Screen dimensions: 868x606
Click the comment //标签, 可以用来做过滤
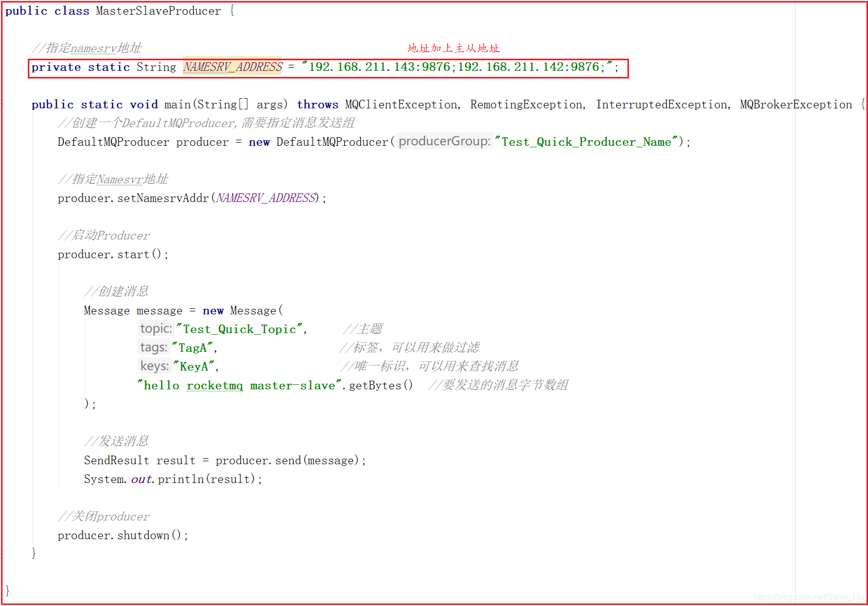tap(409, 348)
